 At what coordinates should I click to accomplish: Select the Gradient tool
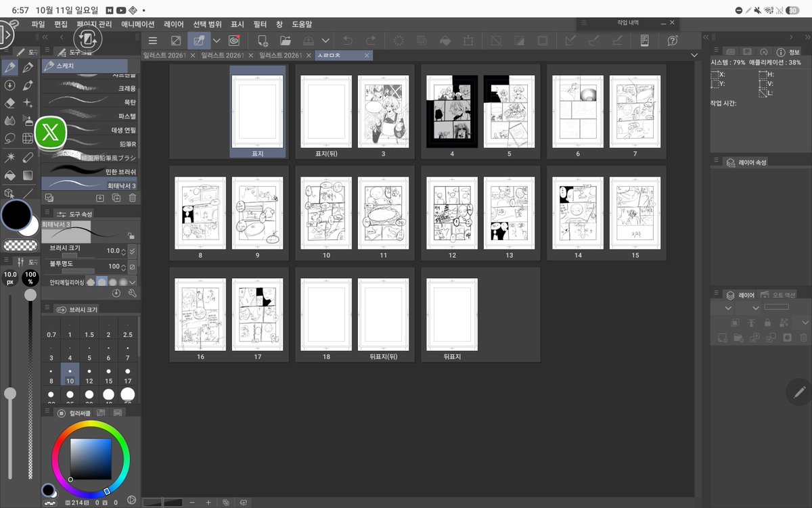tap(28, 175)
